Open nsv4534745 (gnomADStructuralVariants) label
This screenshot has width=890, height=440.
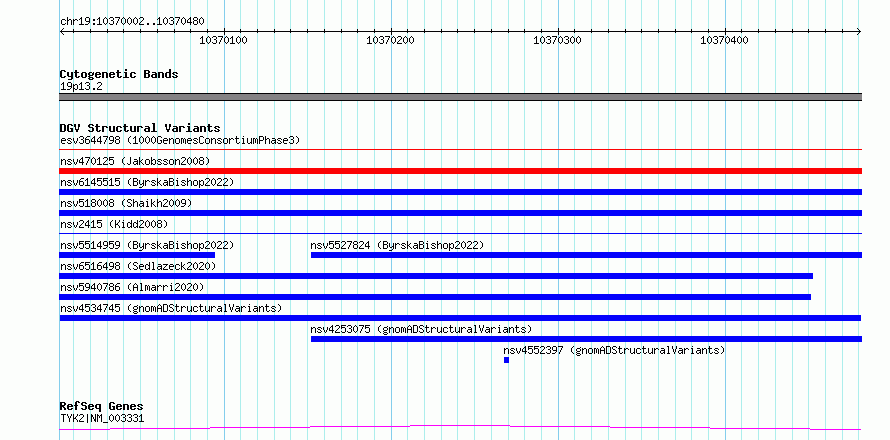[171, 308]
